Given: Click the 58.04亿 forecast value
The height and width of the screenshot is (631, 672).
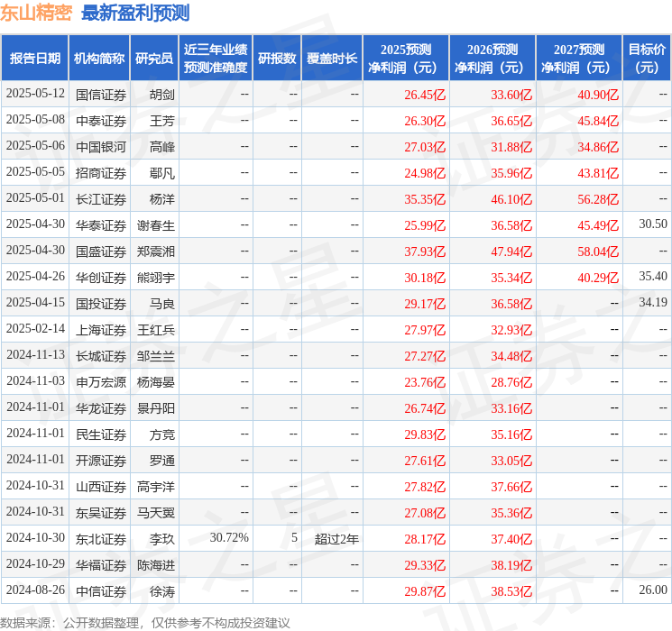Looking at the screenshot, I should pos(598,251).
